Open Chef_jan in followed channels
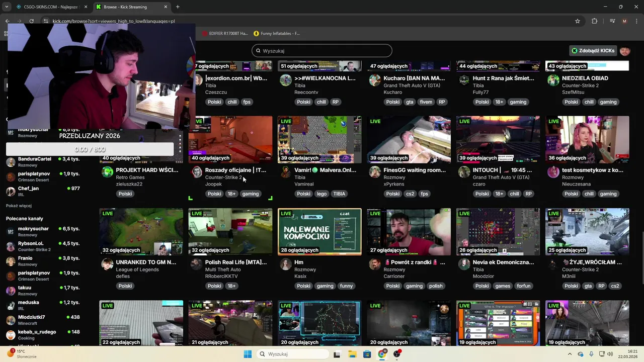Viewport: 644px width, 362px height. [x=44, y=191]
